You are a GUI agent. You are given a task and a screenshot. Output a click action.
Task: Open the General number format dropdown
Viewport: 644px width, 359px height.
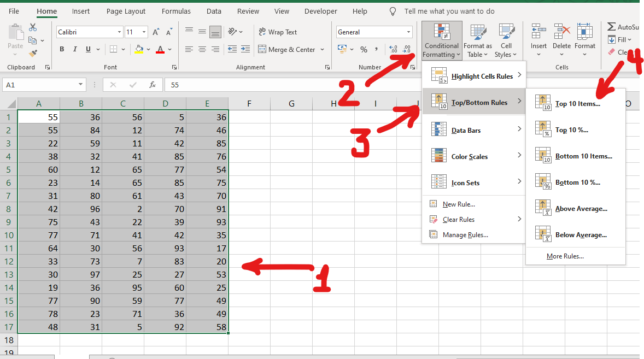click(x=408, y=32)
